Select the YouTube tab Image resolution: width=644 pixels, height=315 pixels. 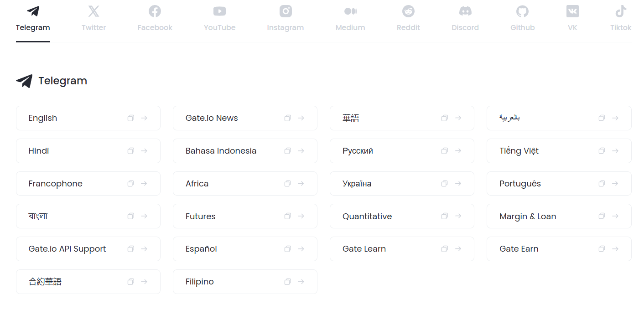point(219,19)
